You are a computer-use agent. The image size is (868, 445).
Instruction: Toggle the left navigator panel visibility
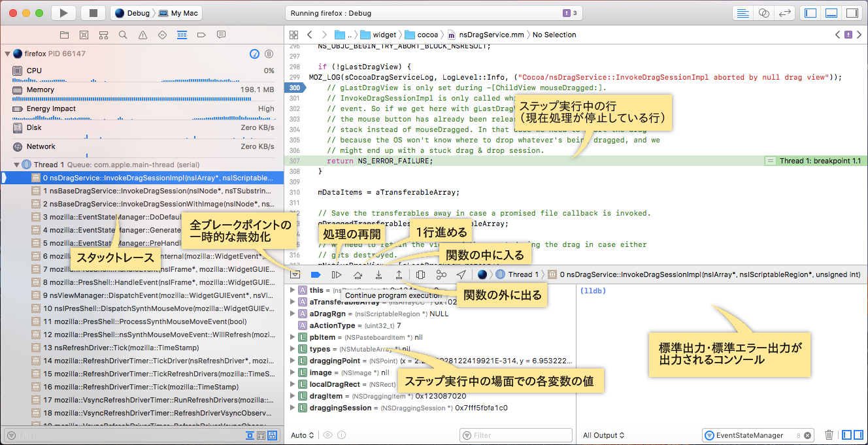click(810, 13)
